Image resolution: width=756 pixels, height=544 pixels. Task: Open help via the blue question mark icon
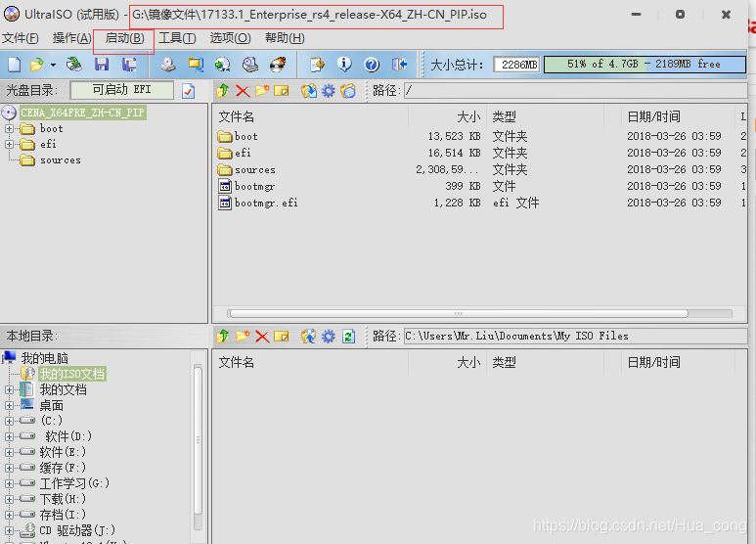pos(372,65)
